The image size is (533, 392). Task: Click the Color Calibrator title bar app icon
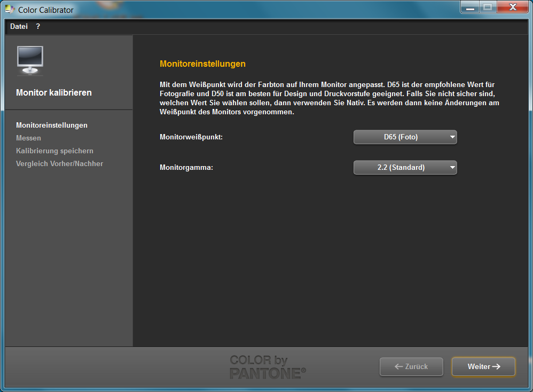click(10, 10)
